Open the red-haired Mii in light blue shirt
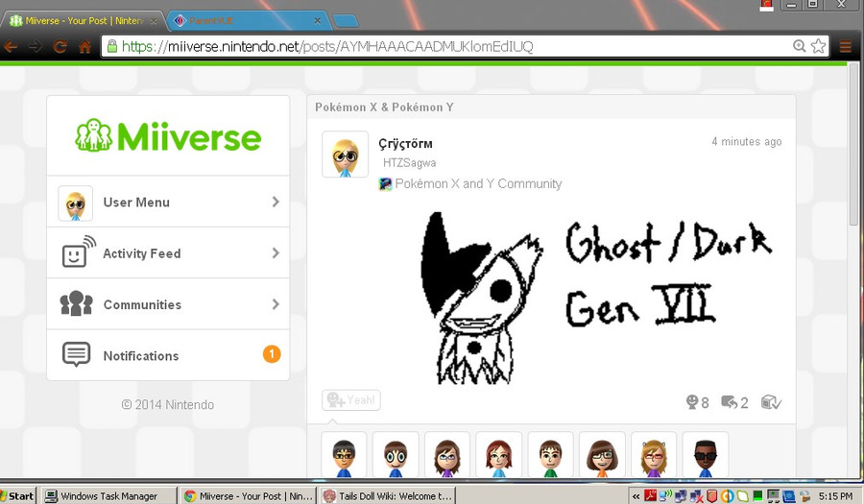 click(x=498, y=455)
